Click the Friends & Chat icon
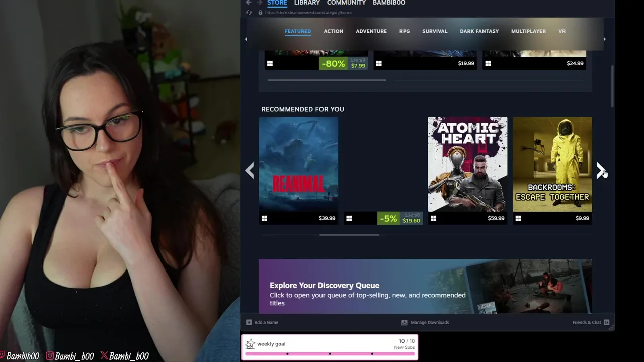644x362 pixels. [x=606, y=322]
